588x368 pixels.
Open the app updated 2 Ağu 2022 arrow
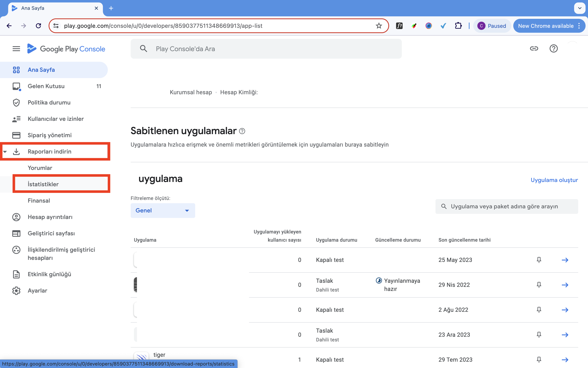pos(565,310)
